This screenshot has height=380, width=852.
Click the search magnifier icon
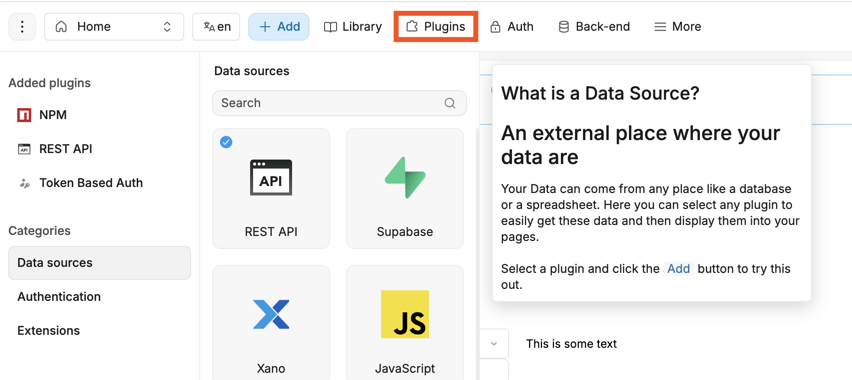coord(450,103)
